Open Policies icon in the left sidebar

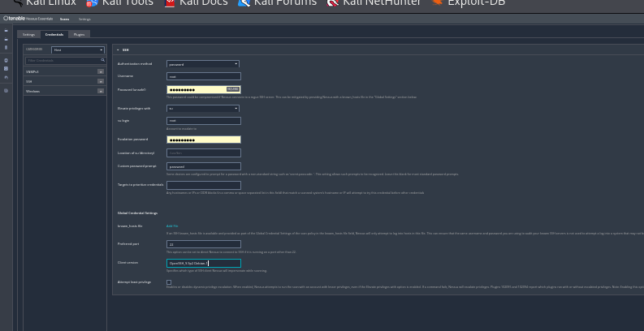(6, 60)
